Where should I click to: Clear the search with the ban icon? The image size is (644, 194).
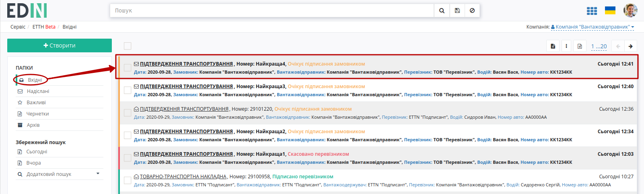point(472,10)
